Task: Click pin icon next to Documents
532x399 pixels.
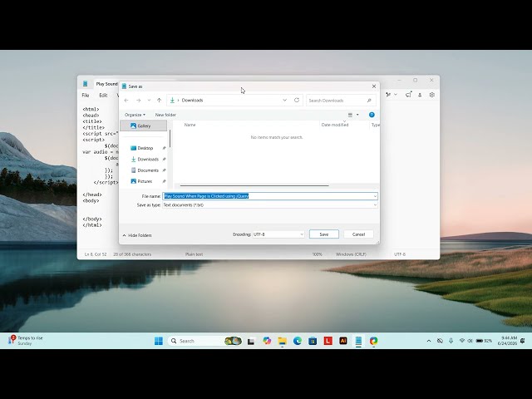Action: tap(165, 170)
